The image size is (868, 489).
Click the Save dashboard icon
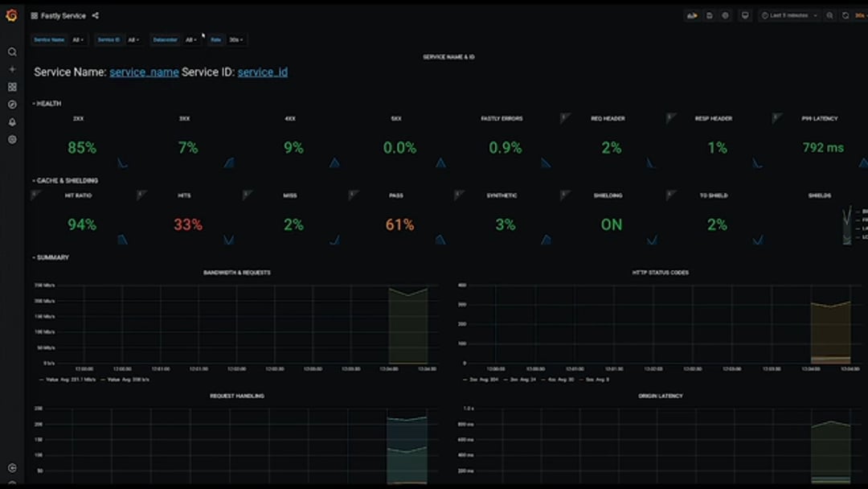709,15
